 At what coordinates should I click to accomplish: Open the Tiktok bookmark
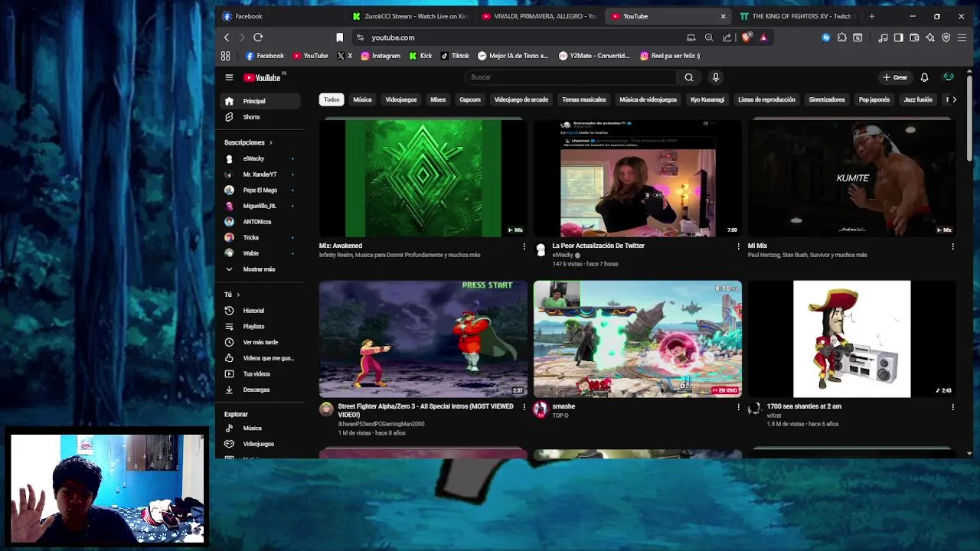click(x=455, y=56)
